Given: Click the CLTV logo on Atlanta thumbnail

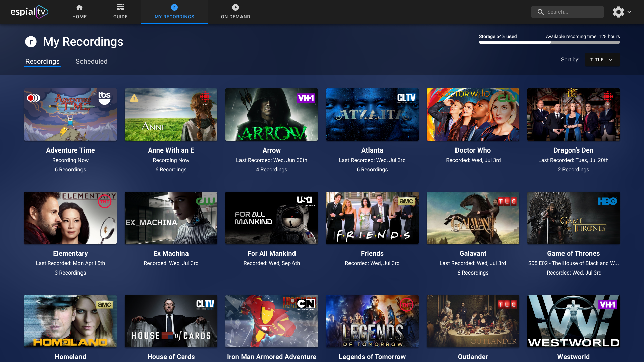Looking at the screenshot, I should click(406, 98).
